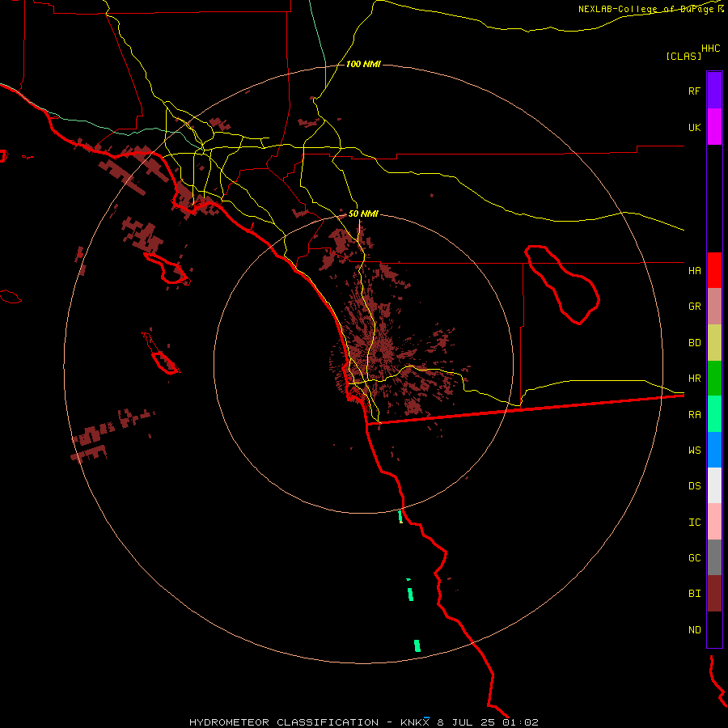Select the BD yellow legend swatch
728x728 pixels.
click(x=714, y=343)
